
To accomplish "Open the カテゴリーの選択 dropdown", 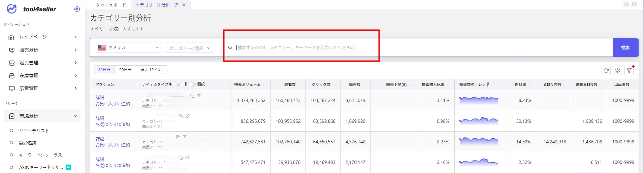I will point(189,48).
